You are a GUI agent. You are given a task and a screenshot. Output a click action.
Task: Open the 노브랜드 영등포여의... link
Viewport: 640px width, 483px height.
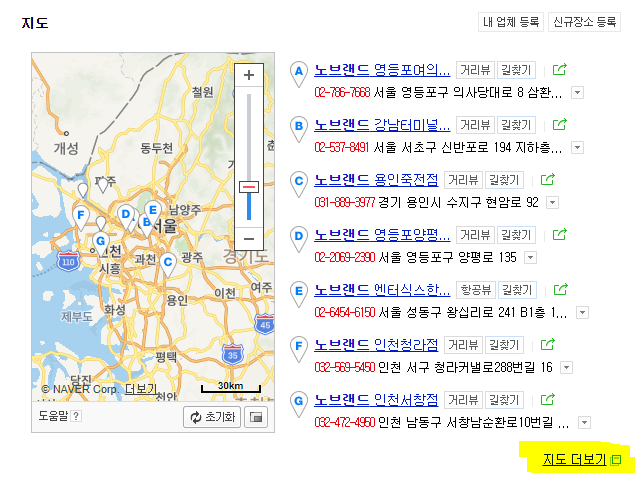[x=382, y=70]
